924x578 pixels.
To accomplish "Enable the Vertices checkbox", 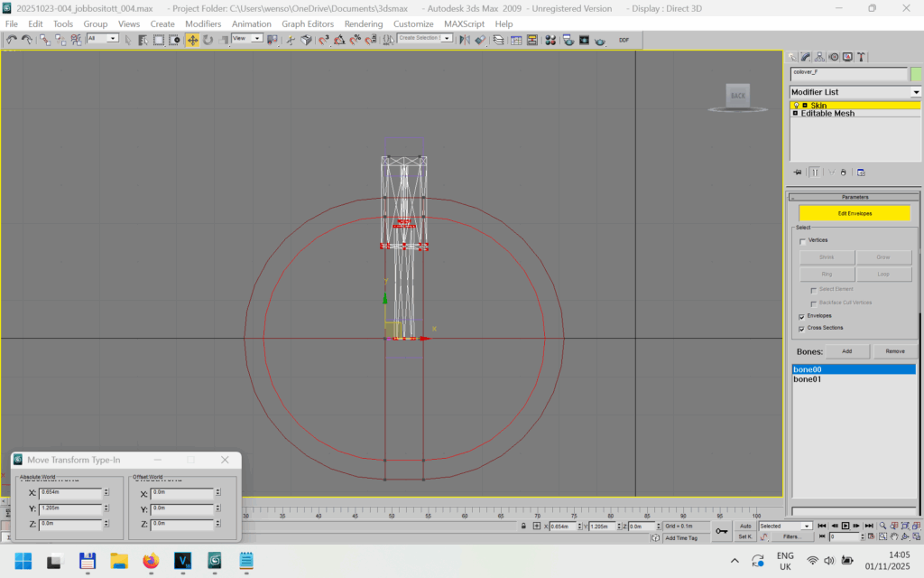I will [803, 241].
